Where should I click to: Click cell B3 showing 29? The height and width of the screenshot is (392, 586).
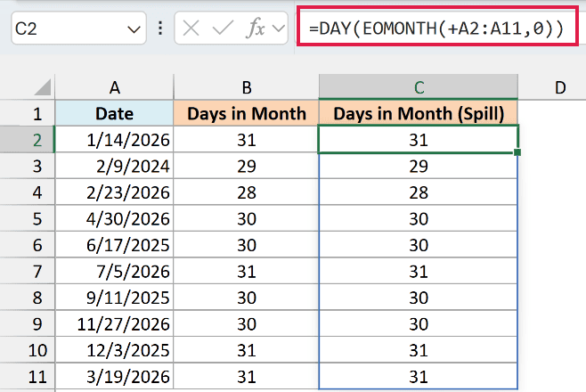coord(247,166)
